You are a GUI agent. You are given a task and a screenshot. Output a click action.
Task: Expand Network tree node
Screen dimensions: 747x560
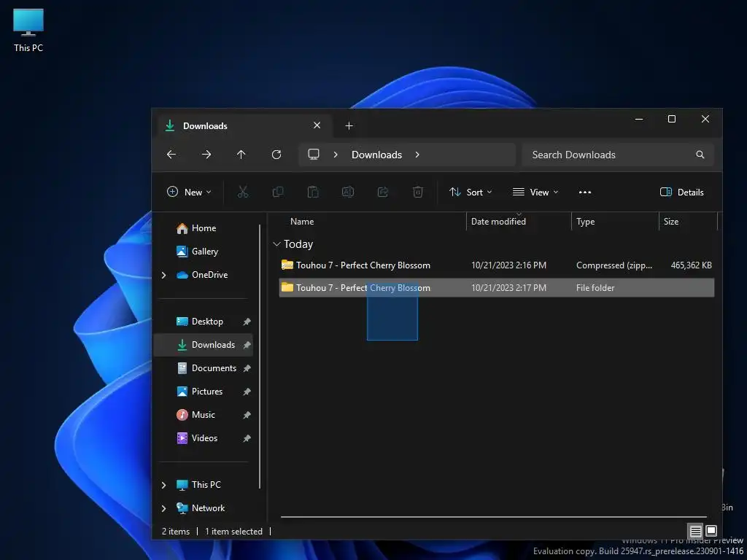164,508
